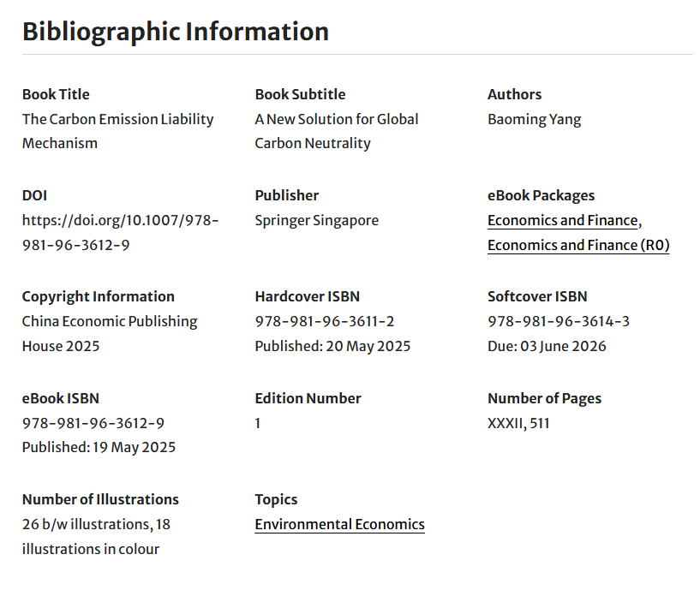
Task: Click the Edition Number label
Action: [308, 398]
